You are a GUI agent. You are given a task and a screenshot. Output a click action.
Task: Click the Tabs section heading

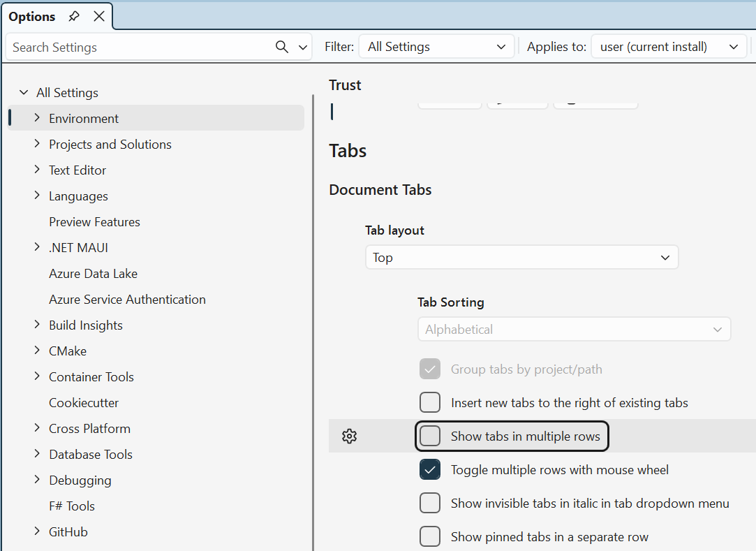[x=348, y=151]
